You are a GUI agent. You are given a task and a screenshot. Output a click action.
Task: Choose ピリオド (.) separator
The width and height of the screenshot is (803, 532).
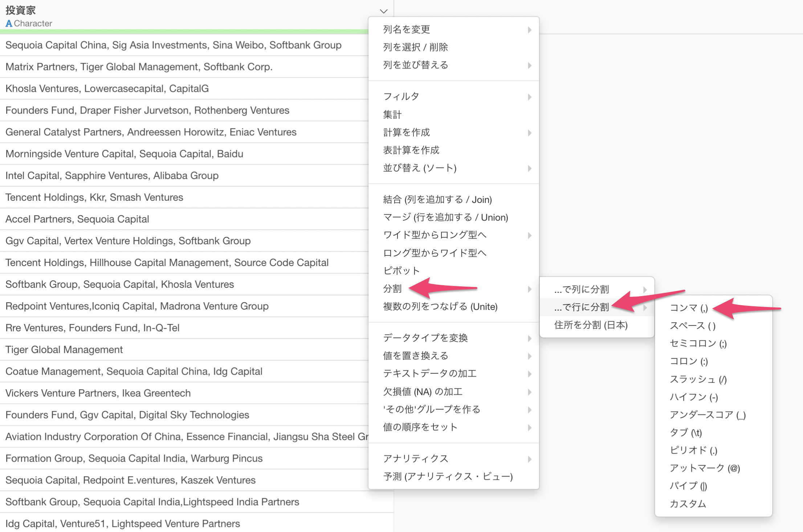coord(713,451)
